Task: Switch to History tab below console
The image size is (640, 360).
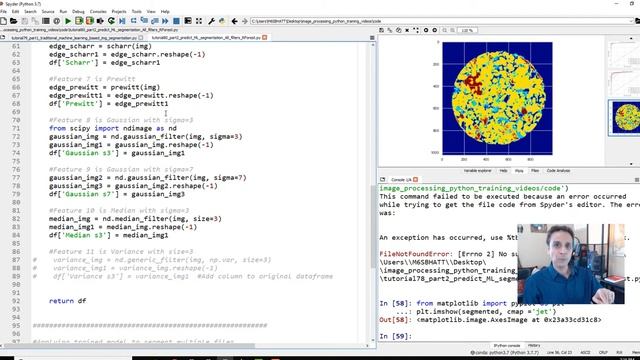Action: (x=534, y=345)
